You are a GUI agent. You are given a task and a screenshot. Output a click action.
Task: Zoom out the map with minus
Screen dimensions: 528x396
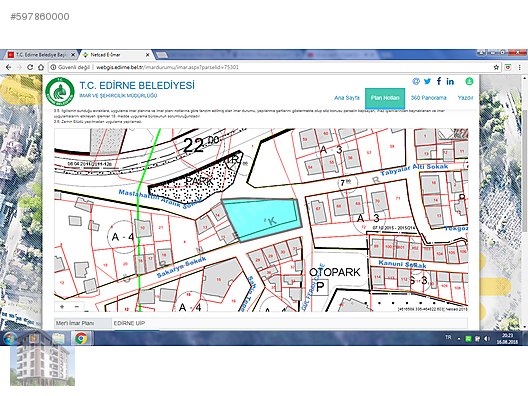(x=77, y=306)
